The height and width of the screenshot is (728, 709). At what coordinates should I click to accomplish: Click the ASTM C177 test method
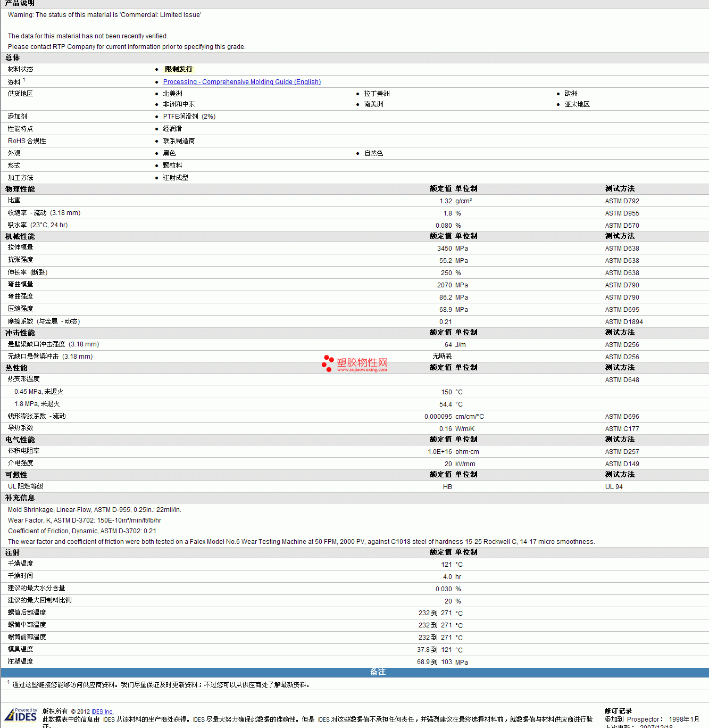coord(622,429)
